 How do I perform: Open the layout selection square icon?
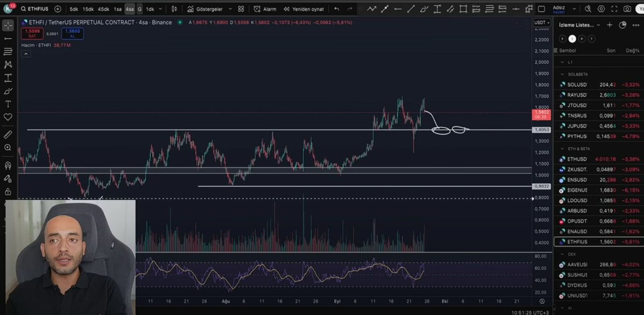click(x=541, y=9)
